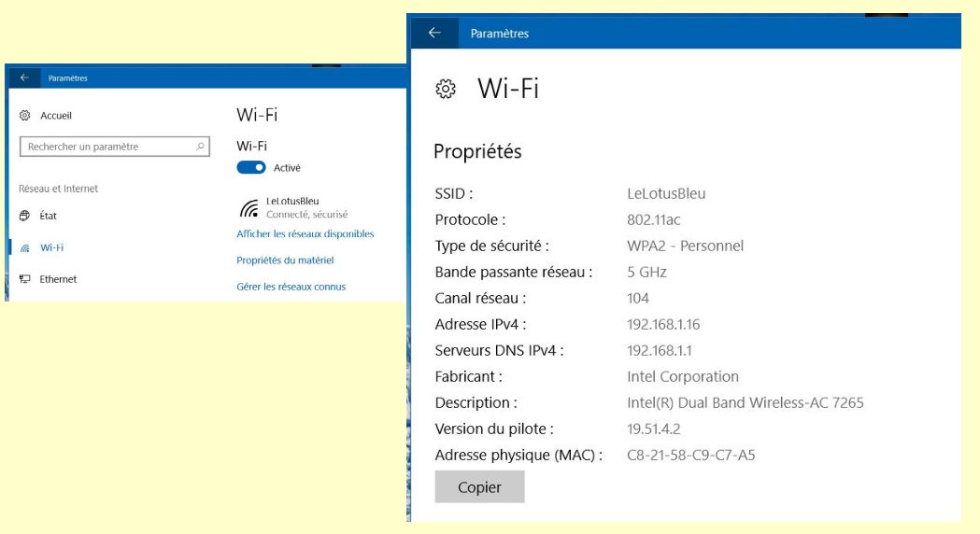This screenshot has height=534, width=980.
Task: Click the Copier button
Action: [x=479, y=487]
